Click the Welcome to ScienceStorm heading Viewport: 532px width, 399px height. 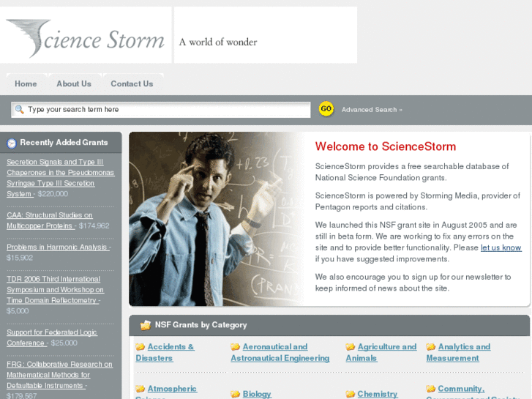[x=386, y=146]
